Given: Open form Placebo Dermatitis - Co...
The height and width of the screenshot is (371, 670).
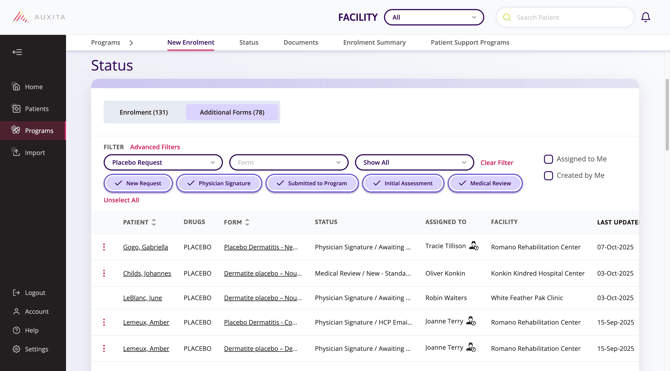Looking at the screenshot, I should tap(261, 322).
